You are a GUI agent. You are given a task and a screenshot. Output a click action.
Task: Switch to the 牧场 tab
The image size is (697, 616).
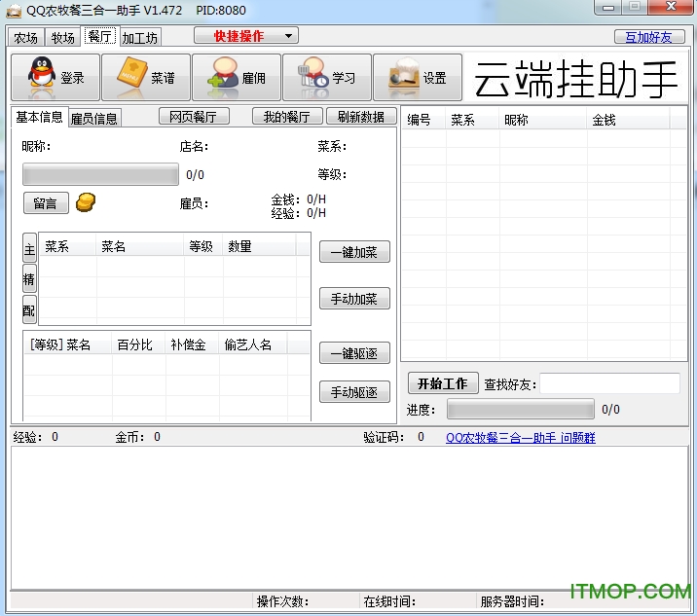click(62, 38)
